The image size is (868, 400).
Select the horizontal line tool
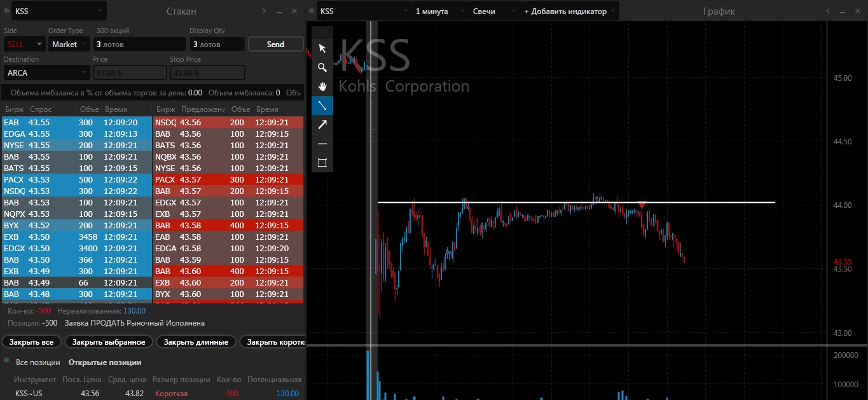pyautogui.click(x=322, y=144)
